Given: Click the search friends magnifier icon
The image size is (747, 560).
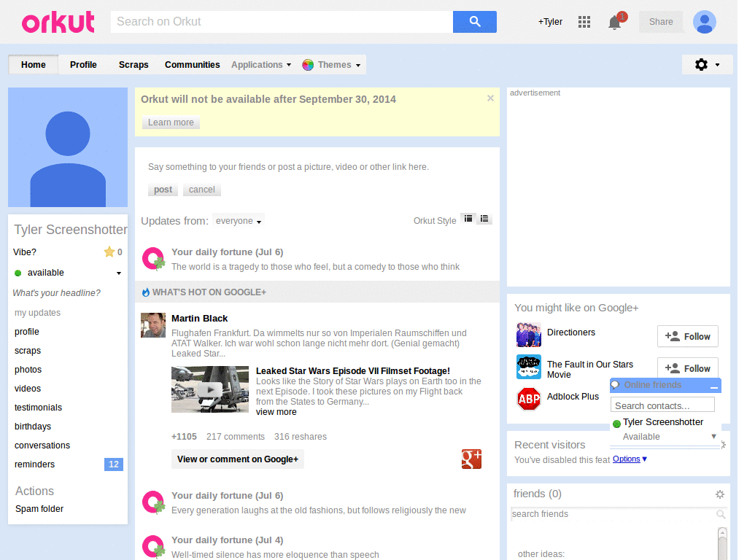Looking at the screenshot, I should (x=720, y=514).
